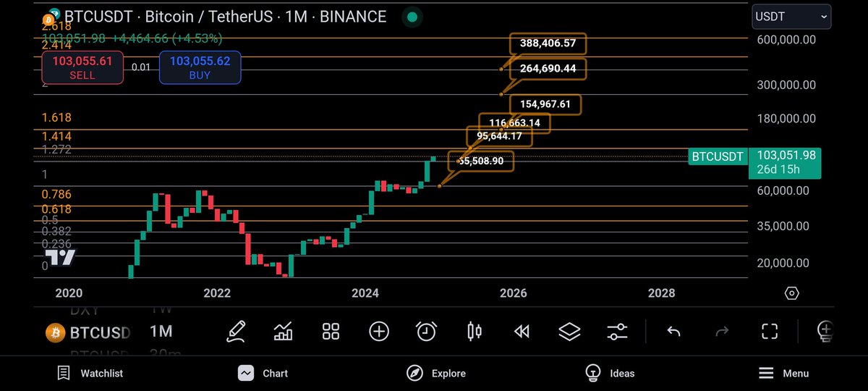Tap the 0.236 Fibonacci level label

56,244
